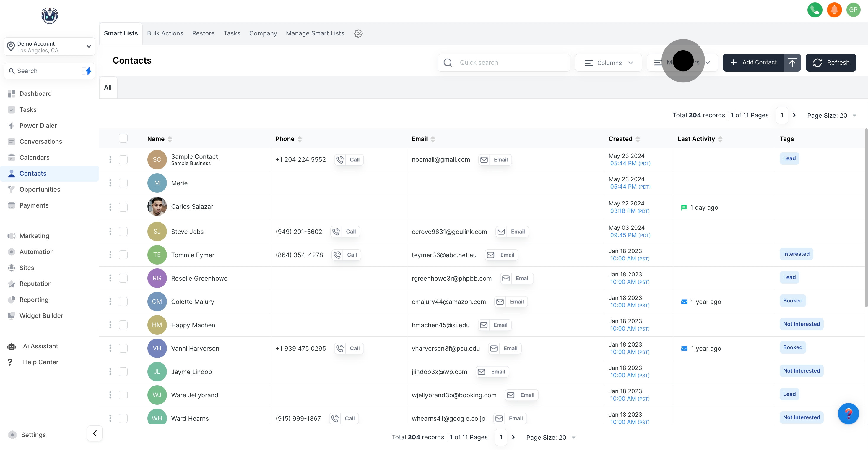
Task: Open the orange notifications bell
Action: (x=834, y=10)
